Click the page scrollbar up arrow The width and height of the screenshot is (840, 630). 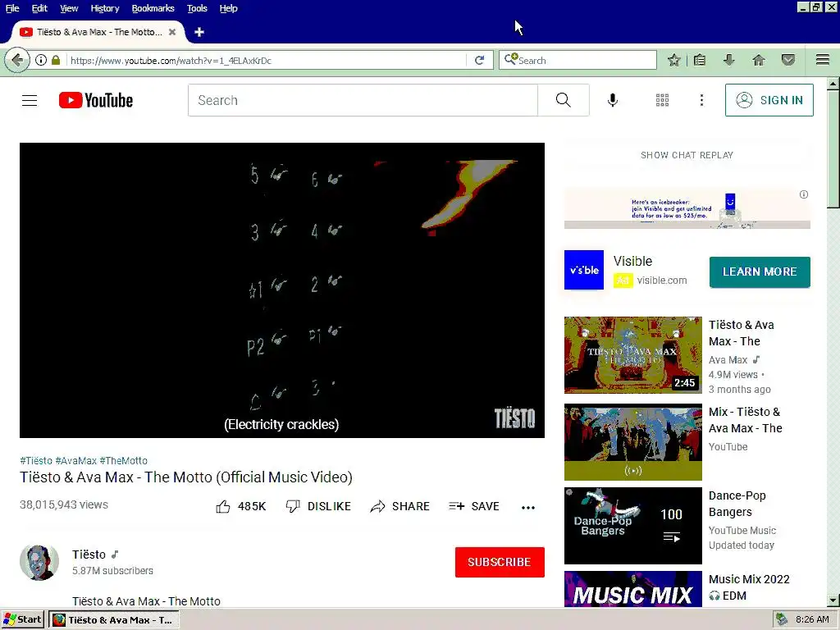click(833, 84)
